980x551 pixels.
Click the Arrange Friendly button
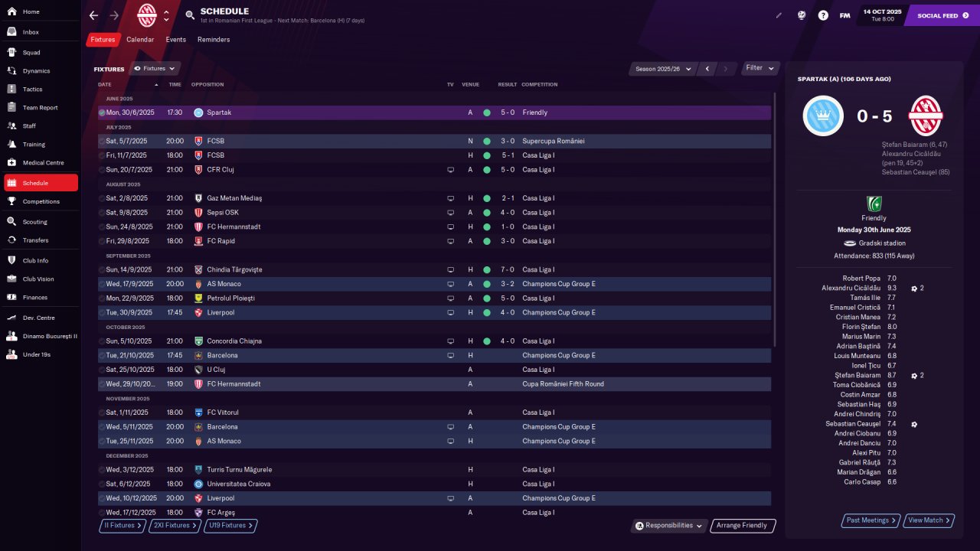743,526
